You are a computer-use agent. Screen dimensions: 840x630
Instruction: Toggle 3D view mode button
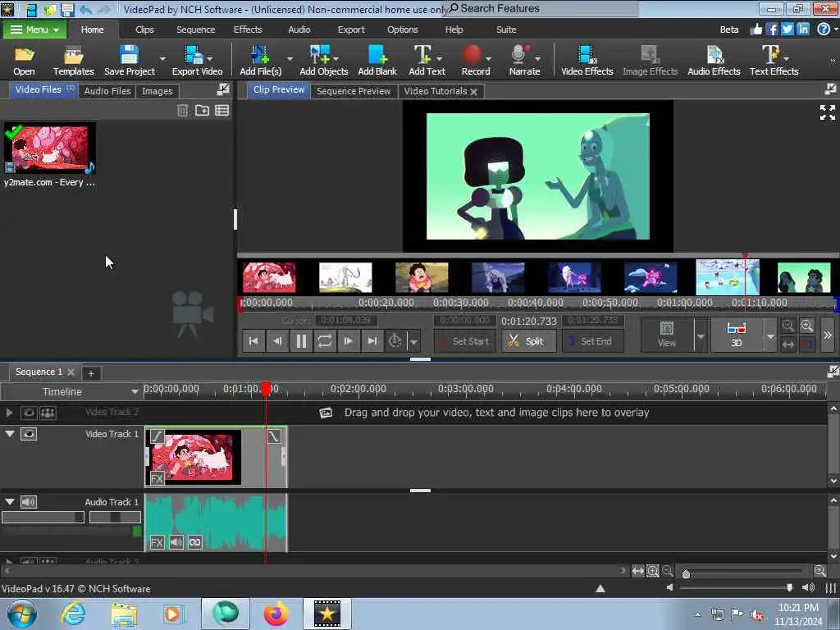(x=737, y=335)
